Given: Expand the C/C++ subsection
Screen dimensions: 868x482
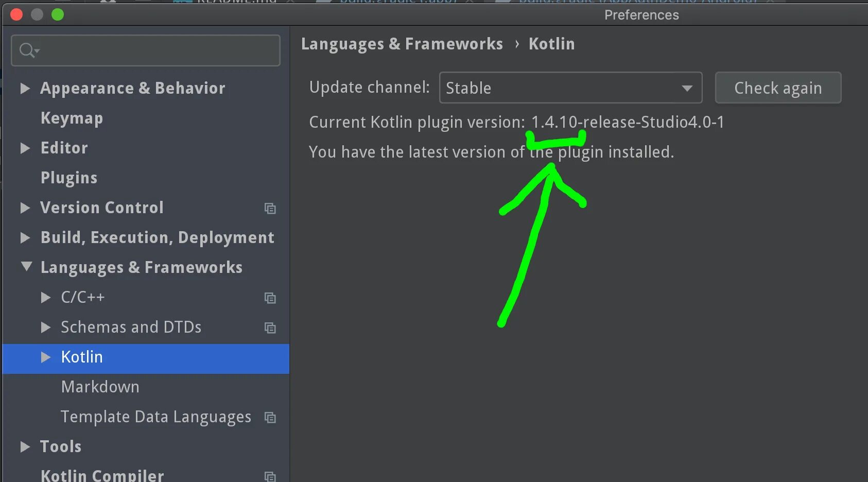Looking at the screenshot, I should [45, 297].
